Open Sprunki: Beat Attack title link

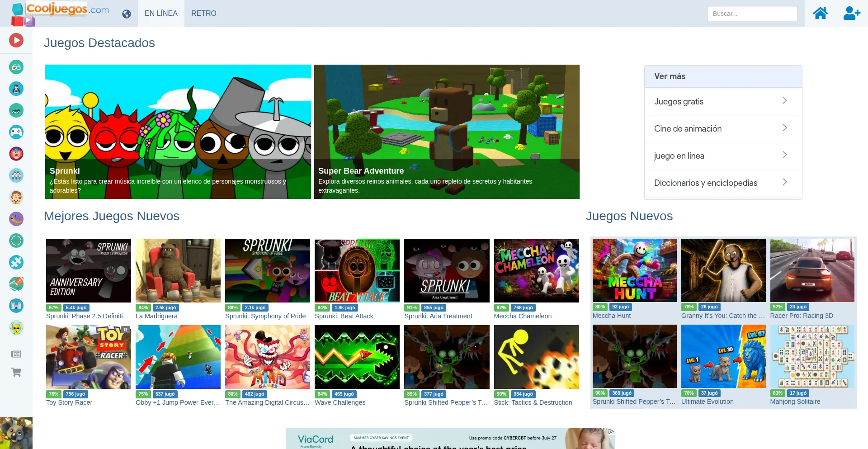[x=344, y=316]
